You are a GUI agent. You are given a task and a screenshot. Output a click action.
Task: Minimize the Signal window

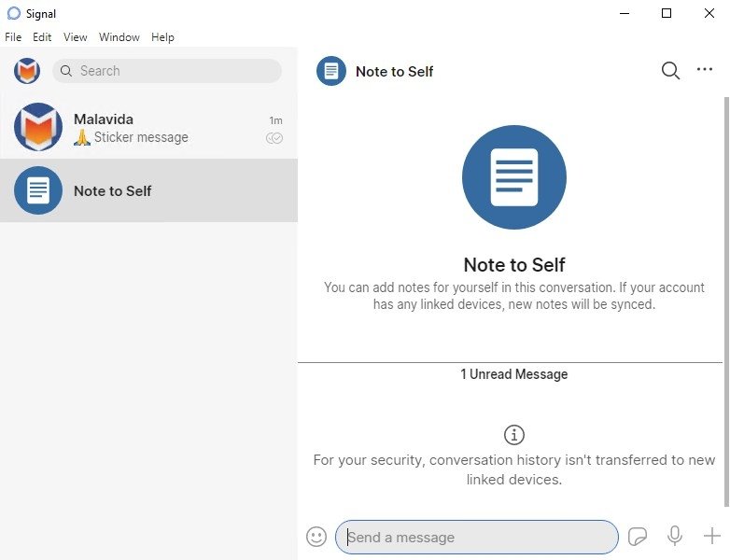pyautogui.click(x=625, y=13)
